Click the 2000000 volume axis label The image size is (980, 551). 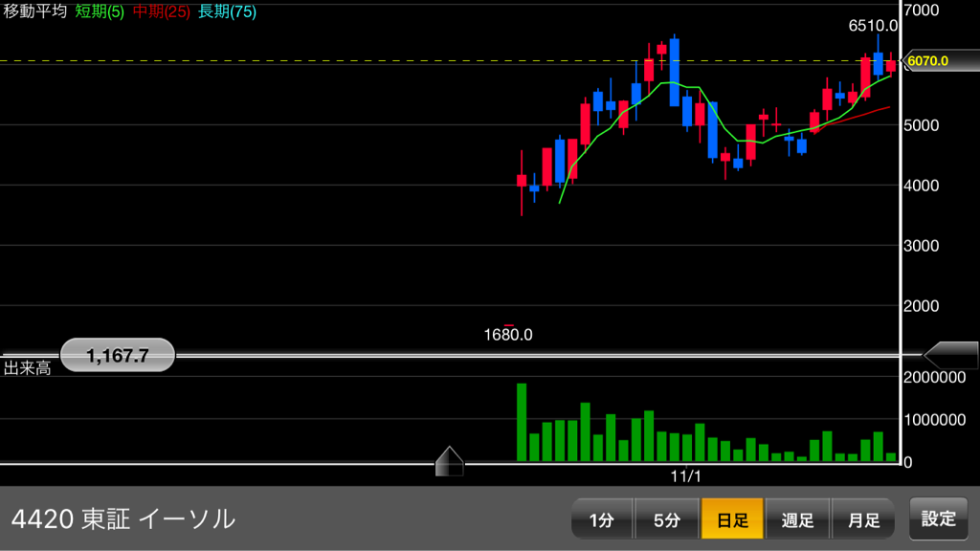click(x=934, y=377)
